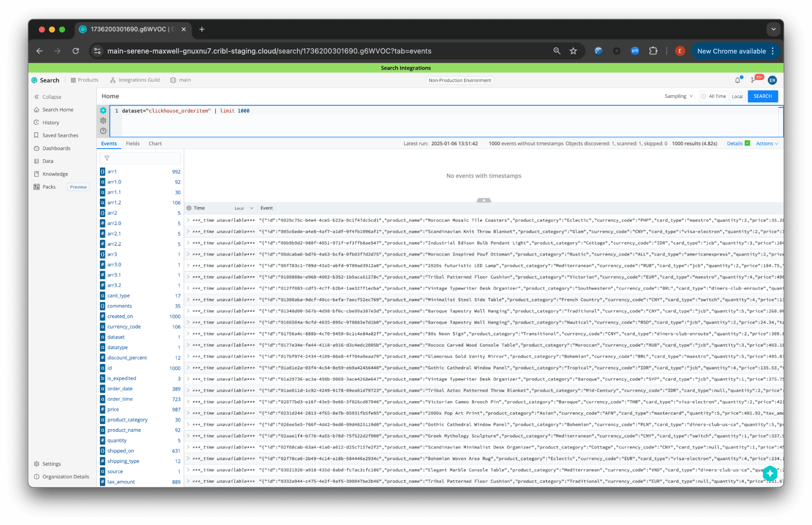
Task: Switch to the Fields tab
Action: pos(132,143)
